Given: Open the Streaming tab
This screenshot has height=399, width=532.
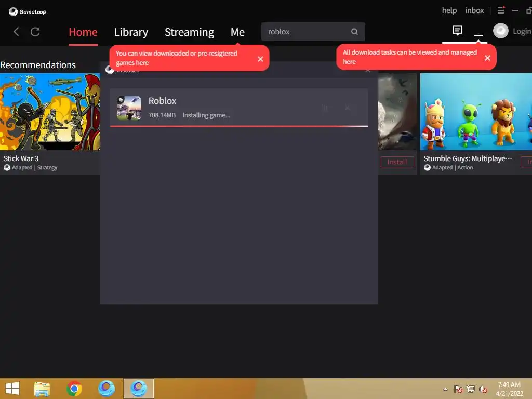Looking at the screenshot, I should [189, 32].
